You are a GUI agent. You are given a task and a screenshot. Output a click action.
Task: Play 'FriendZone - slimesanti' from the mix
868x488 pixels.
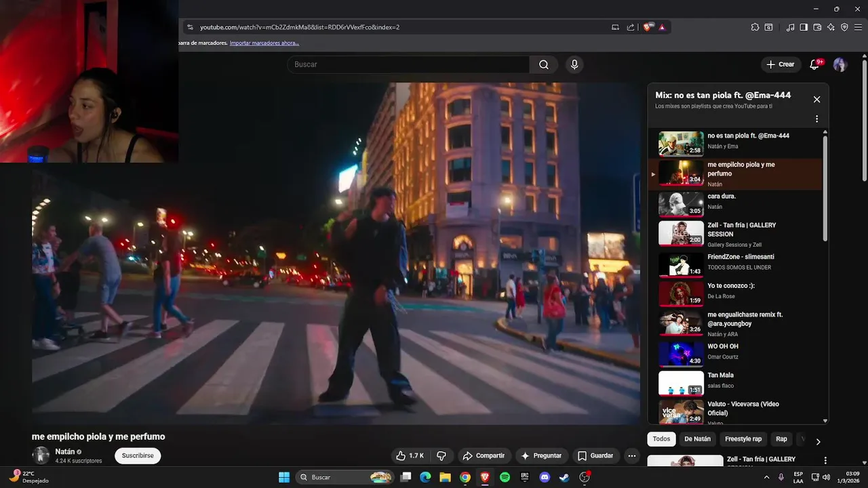pos(734,264)
